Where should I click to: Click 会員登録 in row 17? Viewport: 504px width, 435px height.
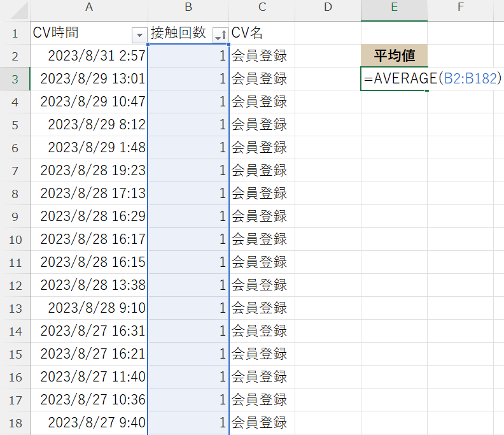pyautogui.click(x=262, y=400)
